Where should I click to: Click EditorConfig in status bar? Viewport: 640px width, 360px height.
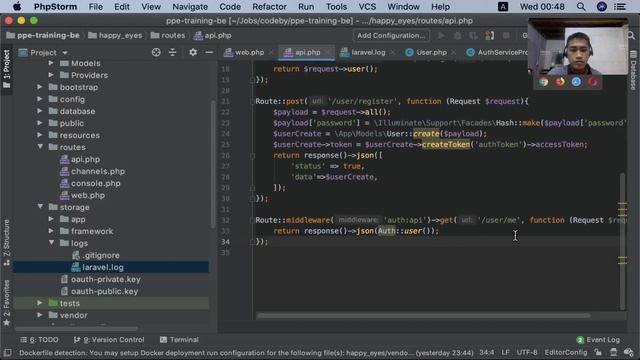pos(566,352)
